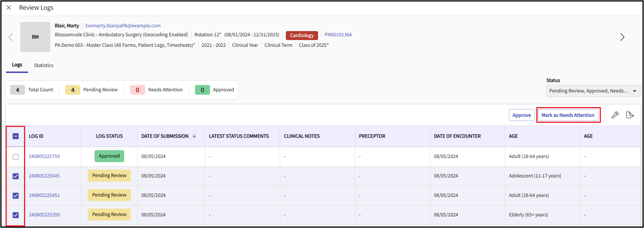Uncheck the box for log 240805225359

[16, 215]
